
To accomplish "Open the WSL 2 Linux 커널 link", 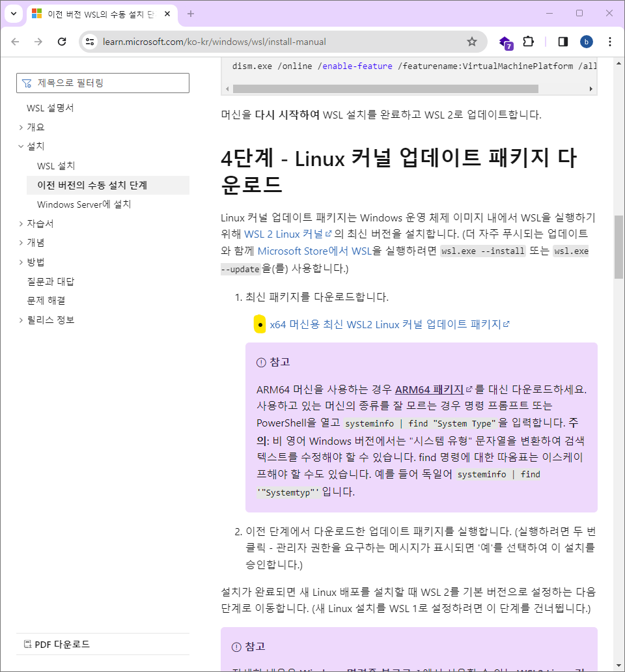I will point(288,234).
